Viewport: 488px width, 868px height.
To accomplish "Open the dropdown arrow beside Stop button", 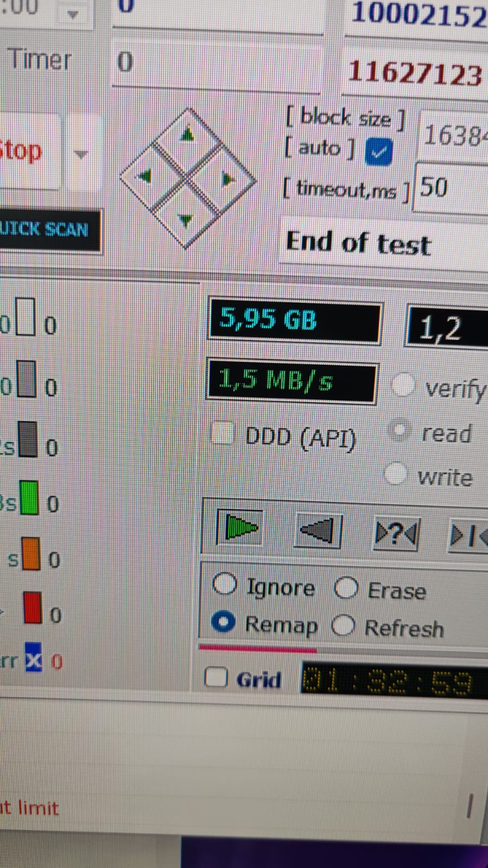I will tap(81, 154).
